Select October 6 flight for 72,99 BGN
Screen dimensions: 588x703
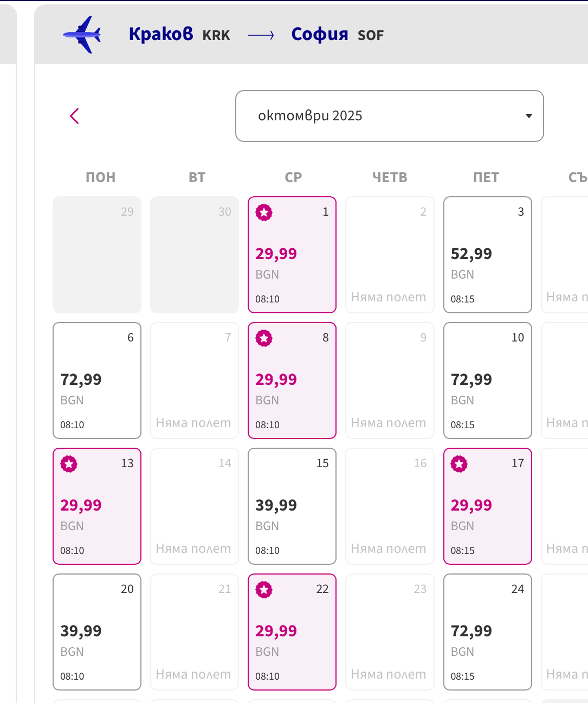pyautogui.click(x=97, y=380)
